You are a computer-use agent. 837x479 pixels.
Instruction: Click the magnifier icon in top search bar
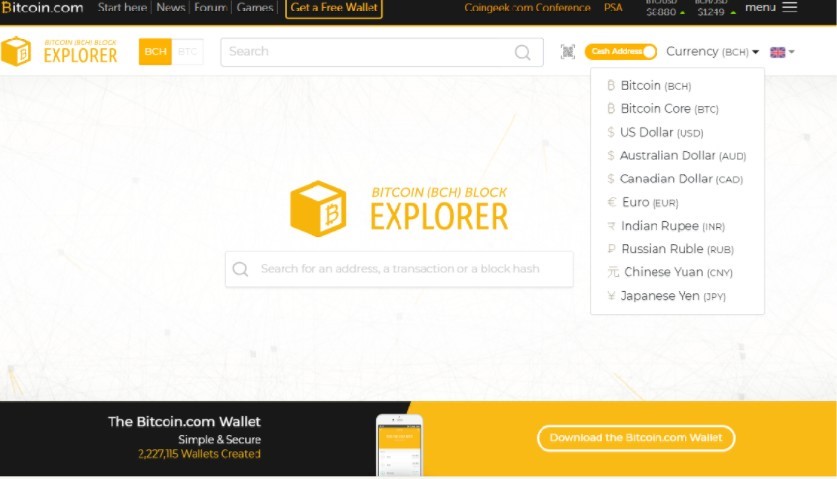[522, 52]
